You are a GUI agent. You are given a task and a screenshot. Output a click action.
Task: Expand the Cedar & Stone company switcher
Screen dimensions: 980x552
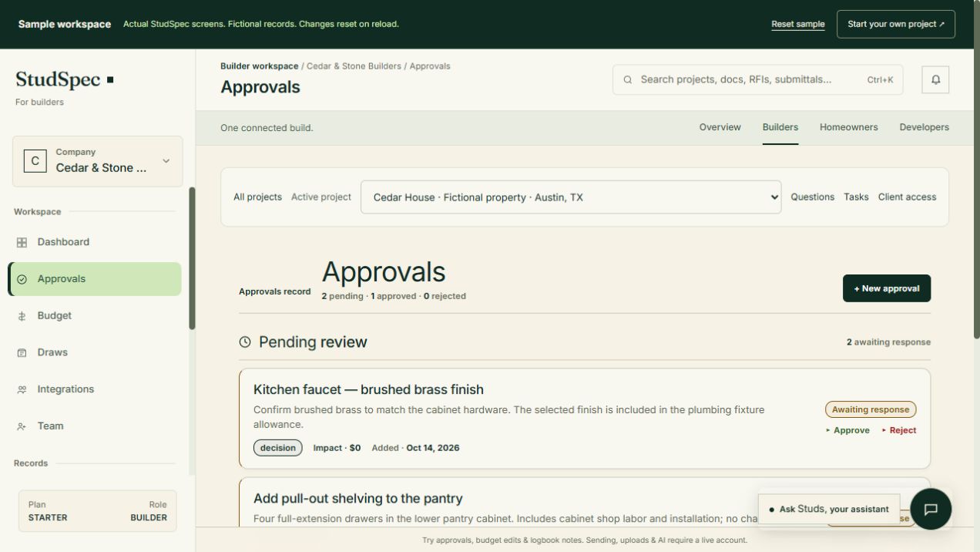tap(97, 161)
